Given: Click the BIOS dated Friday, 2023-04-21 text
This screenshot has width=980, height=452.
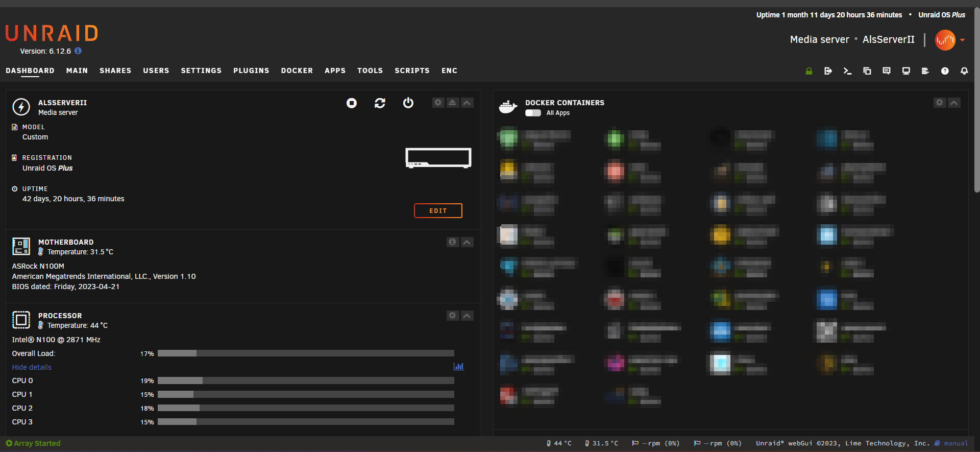Looking at the screenshot, I should [66, 287].
